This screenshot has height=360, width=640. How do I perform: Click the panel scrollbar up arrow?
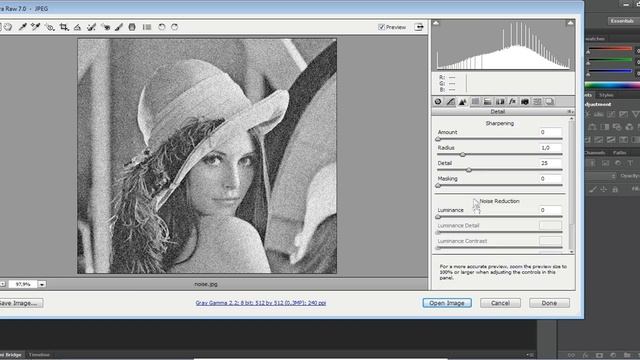[571, 119]
